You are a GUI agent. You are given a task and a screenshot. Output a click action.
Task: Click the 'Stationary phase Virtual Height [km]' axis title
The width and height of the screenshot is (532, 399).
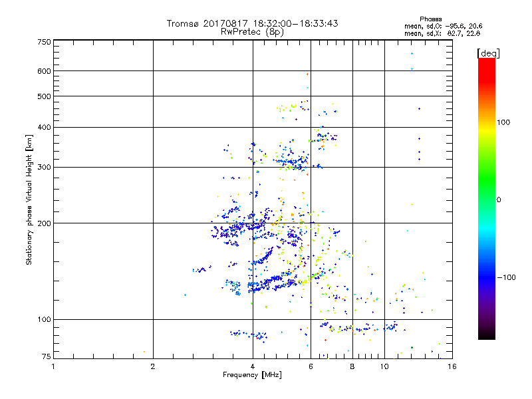point(29,200)
